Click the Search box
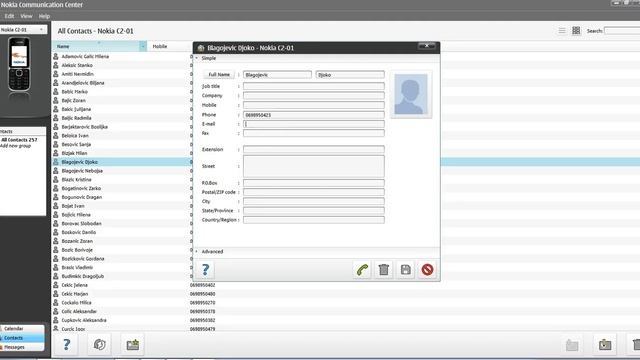640x360 pixels. tap(622, 31)
